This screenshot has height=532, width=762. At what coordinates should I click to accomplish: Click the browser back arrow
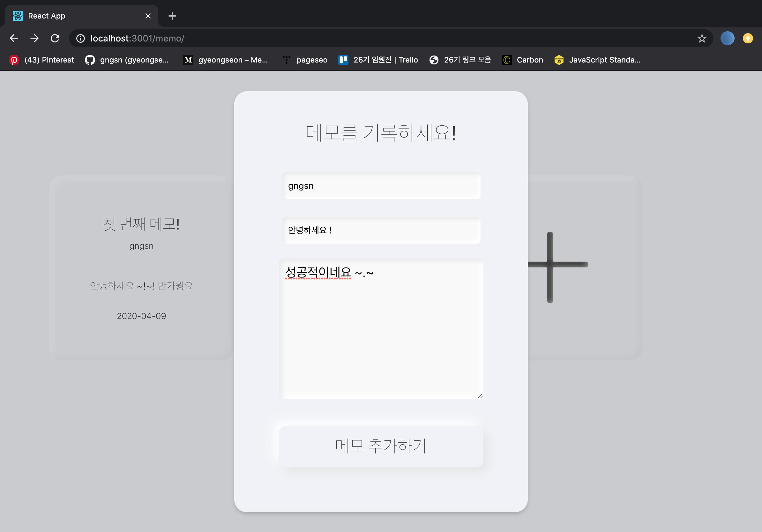pyautogui.click(x=14, y=39)
